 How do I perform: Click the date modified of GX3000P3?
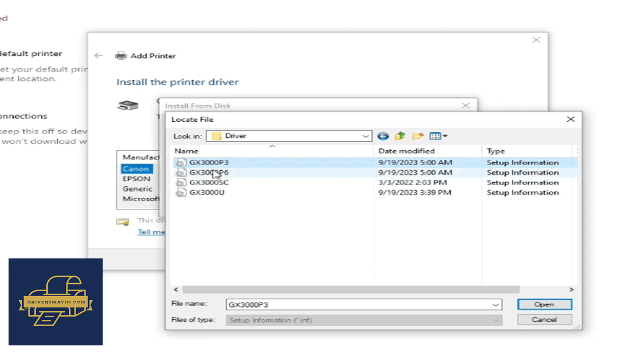pyautogui.click(x=415, y=162)
